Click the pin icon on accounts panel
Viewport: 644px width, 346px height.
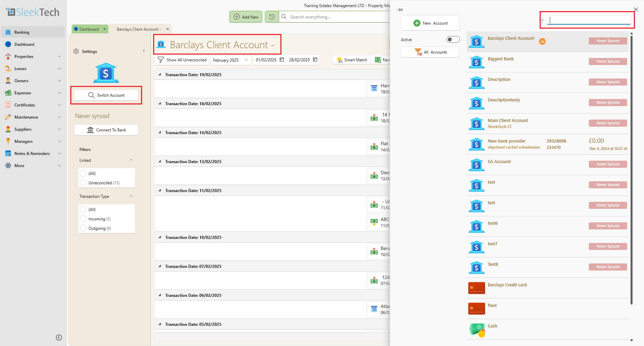click(400, 10)
